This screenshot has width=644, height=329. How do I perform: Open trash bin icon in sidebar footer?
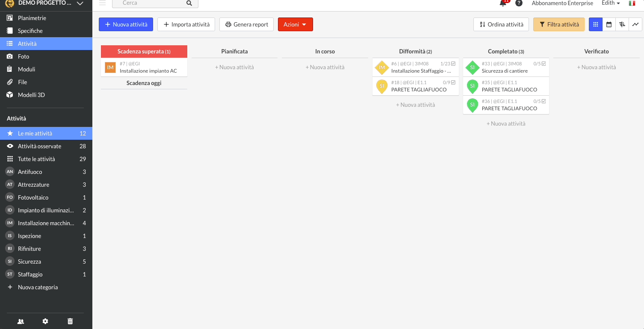(71, 321)
